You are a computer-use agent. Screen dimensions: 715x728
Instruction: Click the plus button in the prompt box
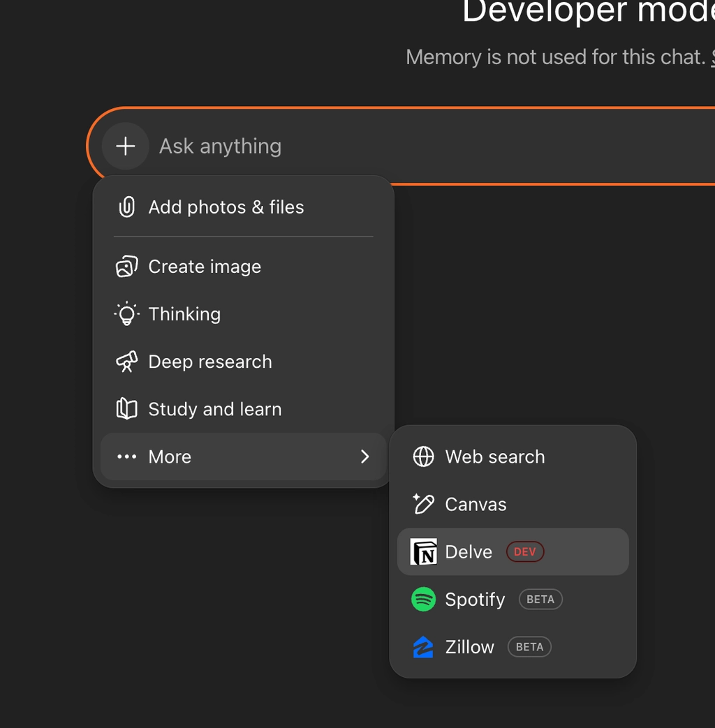pyautogui.click(x=126, y=146)
